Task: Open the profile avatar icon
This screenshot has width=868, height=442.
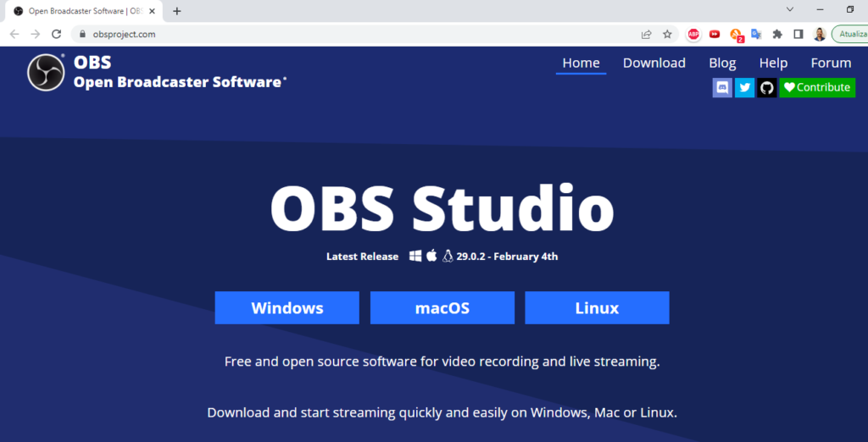Action: 820,35
